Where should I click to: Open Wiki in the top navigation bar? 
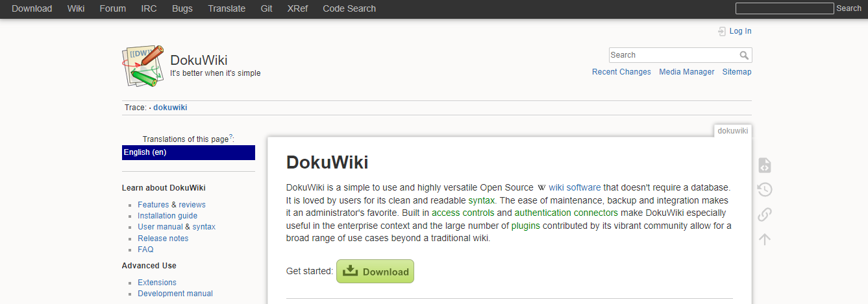pos(75,8)
